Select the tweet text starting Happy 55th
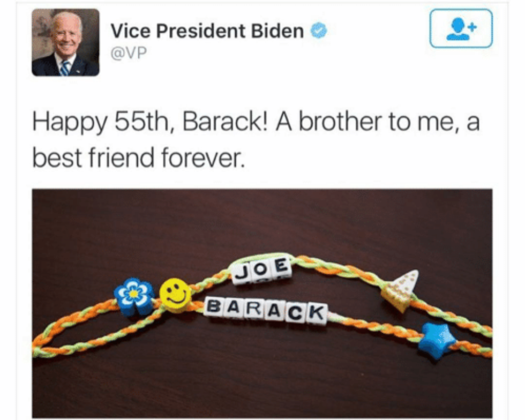The width and height of the screenshot is (525, 420). (256, 139)
